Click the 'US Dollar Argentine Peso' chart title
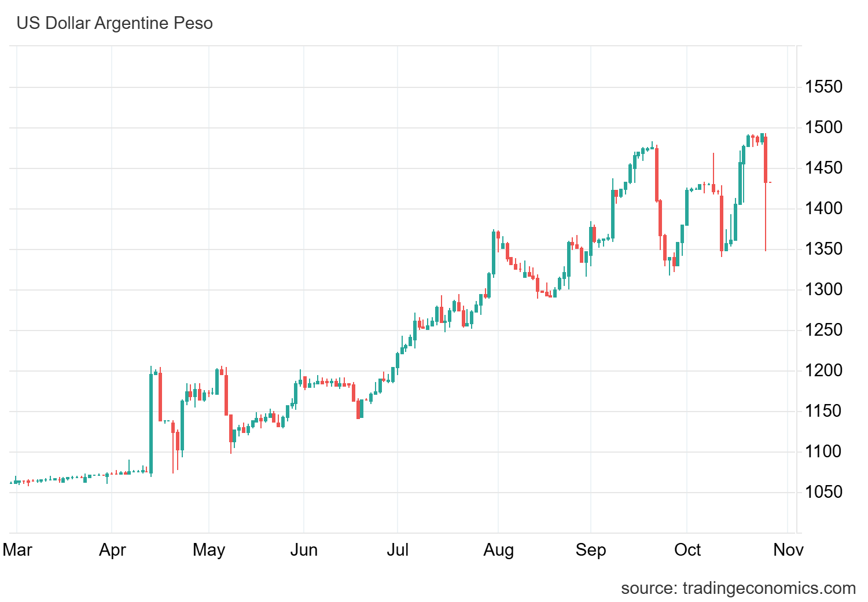868x602 pixels. coord(115,24)
